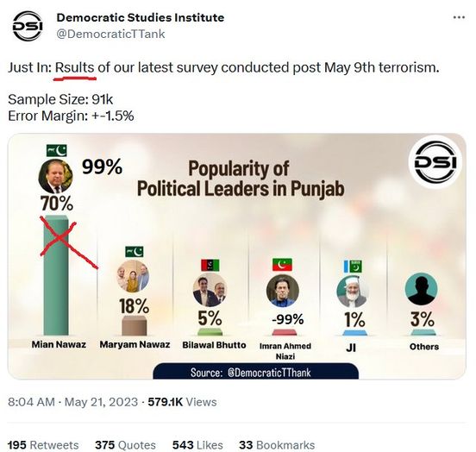Image resolution: width=476 pixels, height=452 pixels.
Task: Click the PTI flag above Imran Niazi
Action: coord(282,264)
